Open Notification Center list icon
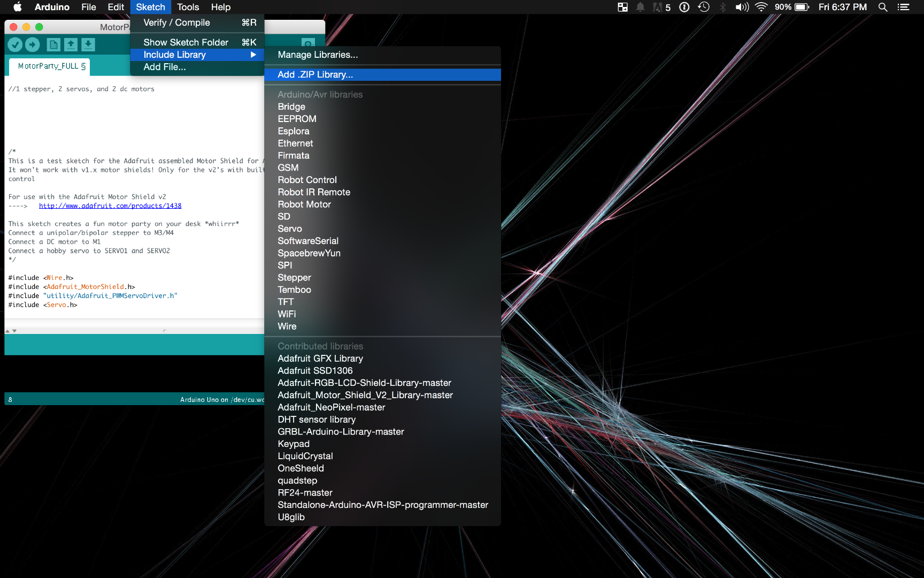 [x=903, y=7]
